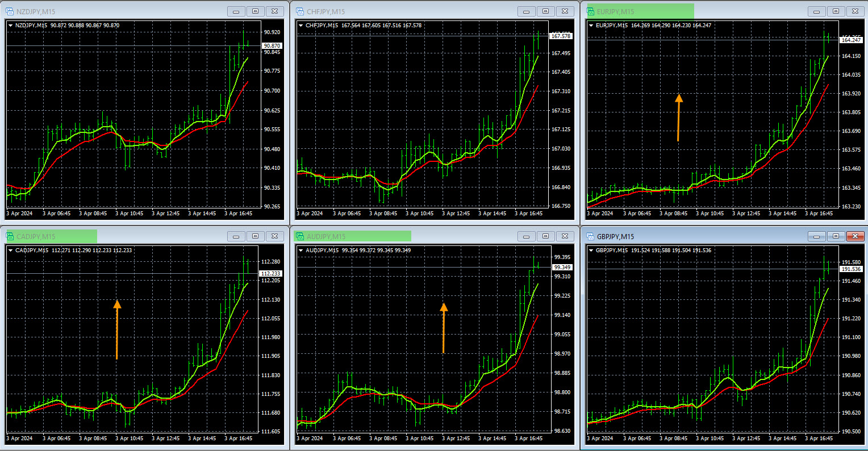Expand the CHFJPY,M15 chart dropdown triangle
This screenshot has height=451, width=868.
[x=301, y=26]
